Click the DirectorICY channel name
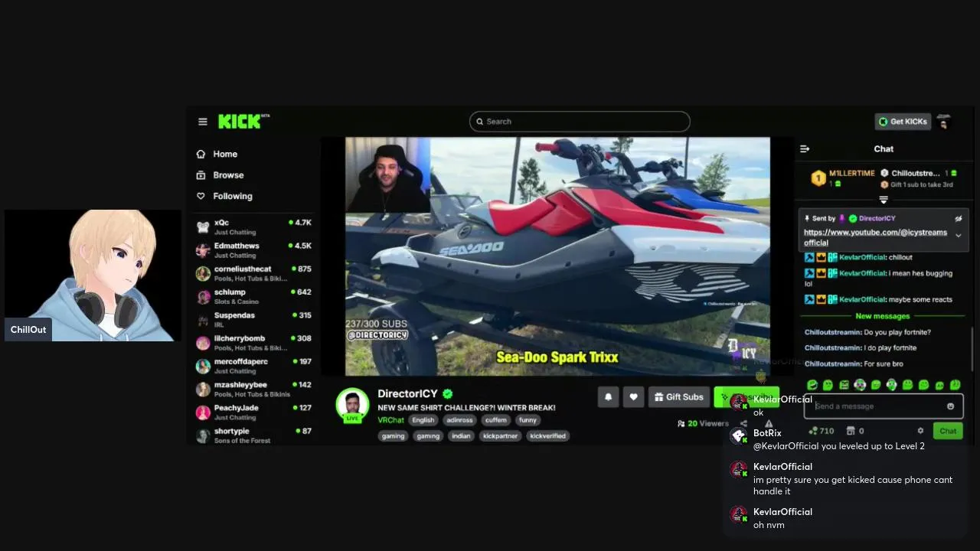Screen dimensions: 980x551 tap(407, 394)
